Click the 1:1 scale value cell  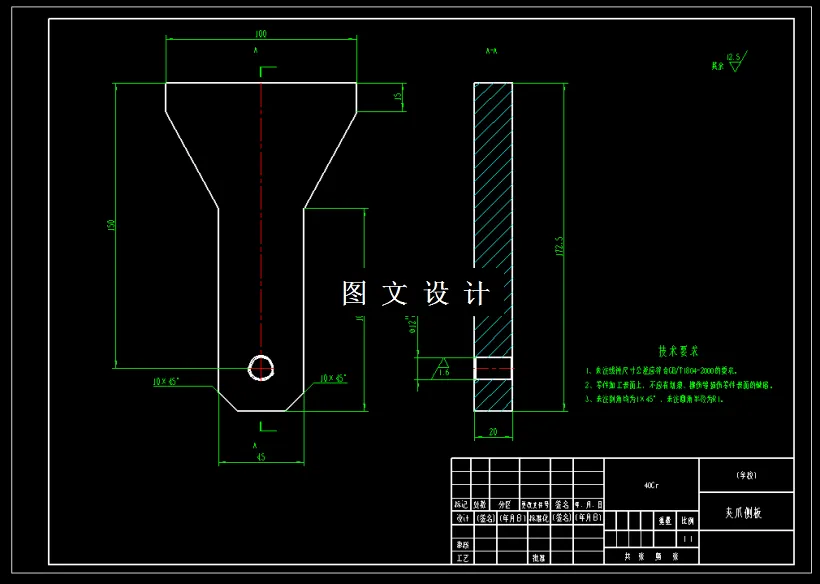pos(688,539)
